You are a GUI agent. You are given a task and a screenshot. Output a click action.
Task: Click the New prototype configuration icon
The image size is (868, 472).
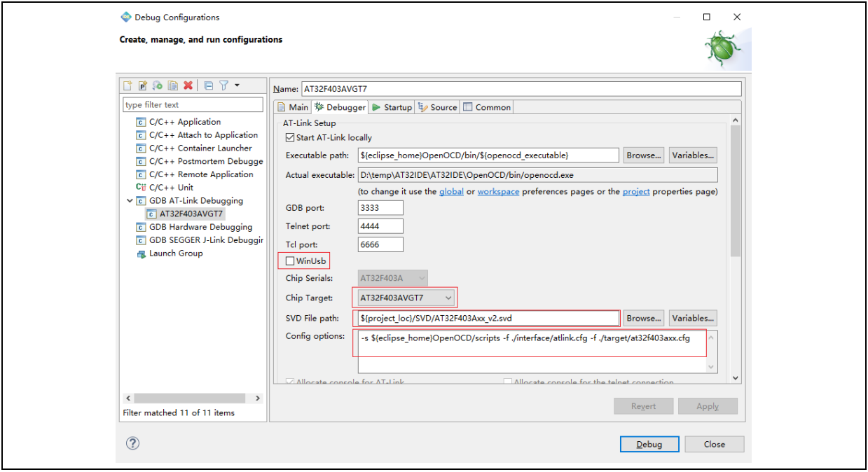pyautogui.click(x=142, y=85)
